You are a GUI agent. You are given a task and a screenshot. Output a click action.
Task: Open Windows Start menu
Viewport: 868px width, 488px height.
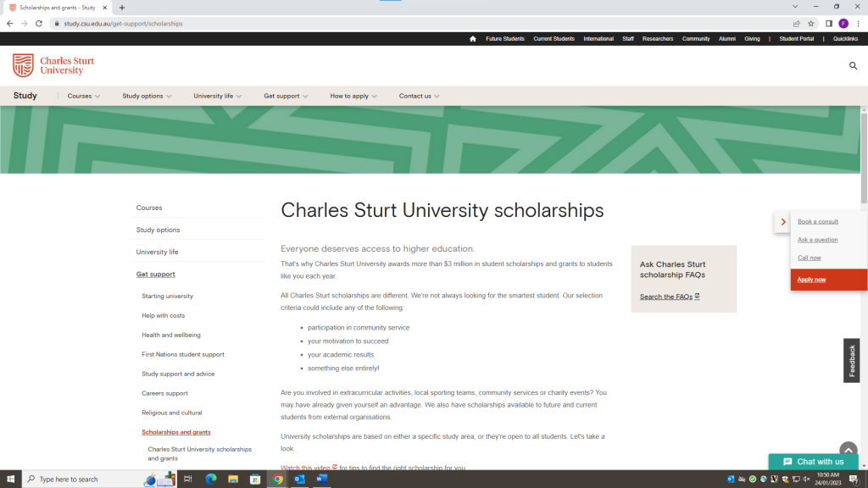pos(10,480)
